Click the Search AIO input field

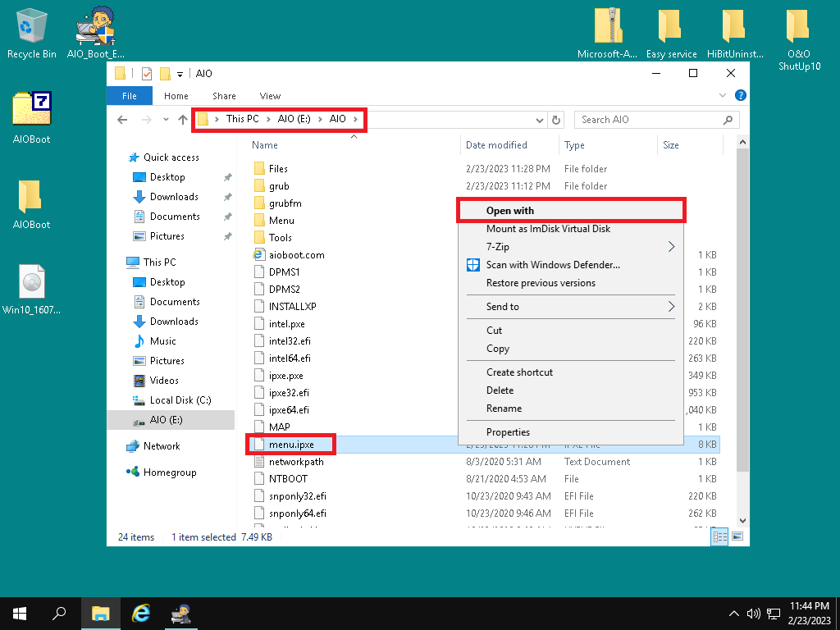[648, 120]
